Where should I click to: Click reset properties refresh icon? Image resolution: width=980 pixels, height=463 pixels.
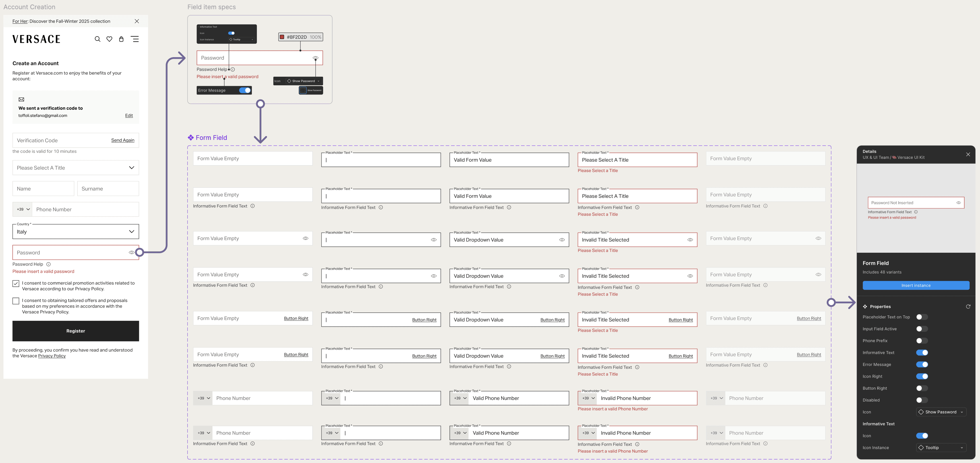[x=968, y=306]
